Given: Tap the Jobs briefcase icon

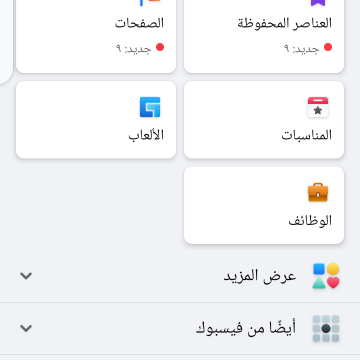Looking at the screenshot, I should click(x=318, y=192).
